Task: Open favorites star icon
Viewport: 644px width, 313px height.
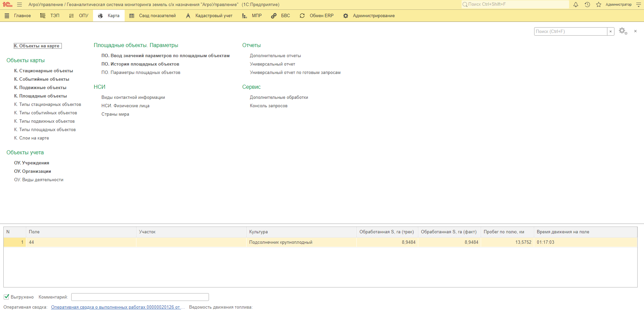Action: click(599, 5)
